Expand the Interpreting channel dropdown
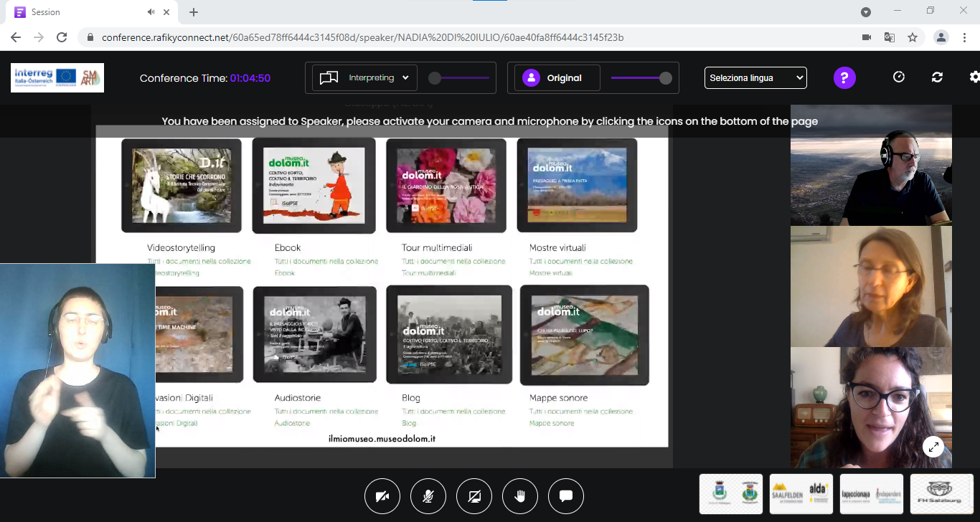980x522 pixels. [364, 77]
